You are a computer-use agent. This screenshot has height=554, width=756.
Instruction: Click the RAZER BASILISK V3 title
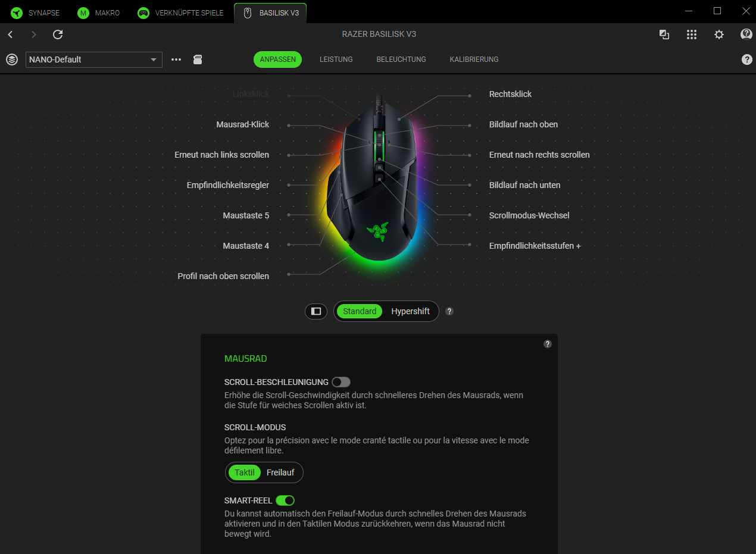click(x=379, y=35)
